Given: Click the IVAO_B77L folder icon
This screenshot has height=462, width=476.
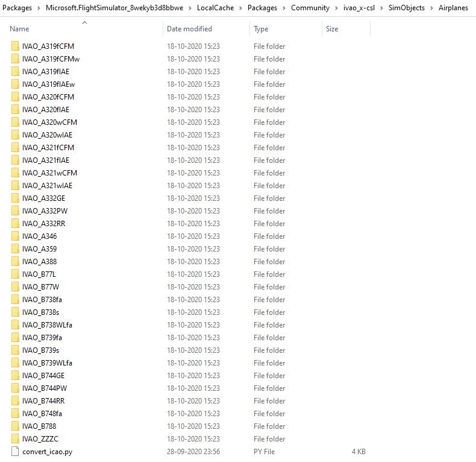Looking at the screenshot, I should [15, 274].
